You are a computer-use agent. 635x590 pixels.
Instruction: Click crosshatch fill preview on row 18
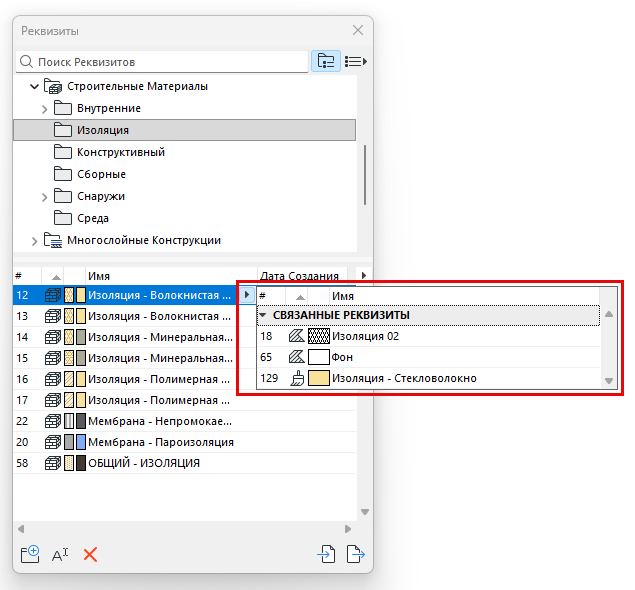(319, 336)
